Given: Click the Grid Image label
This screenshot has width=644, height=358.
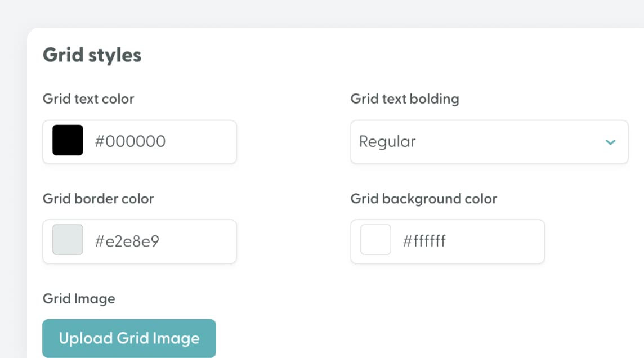Looking at the screenshot, I should [78, 298].
